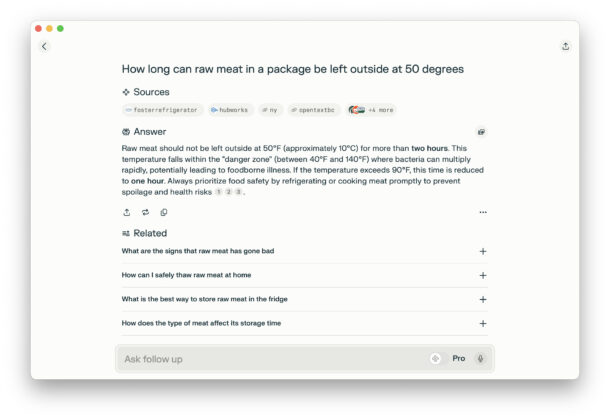Screen dimensions: 610x420
Task: Share the answer using icon below text
Action: click(x=127, y=212)
